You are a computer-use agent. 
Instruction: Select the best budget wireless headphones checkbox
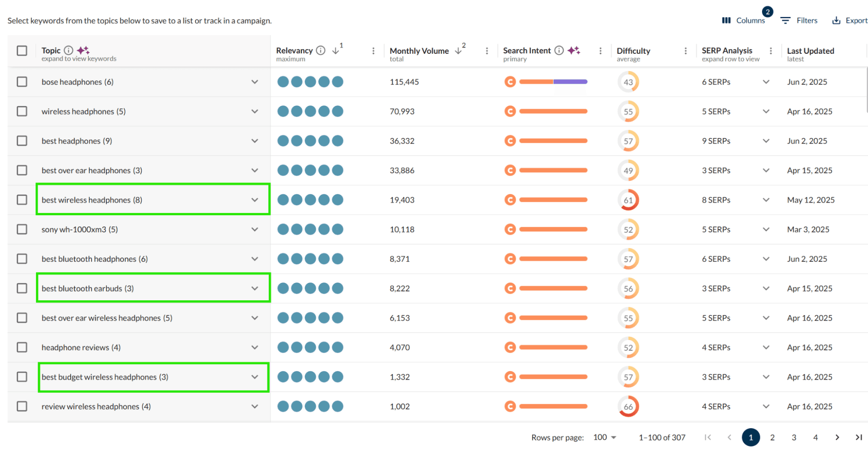point(22,377)
